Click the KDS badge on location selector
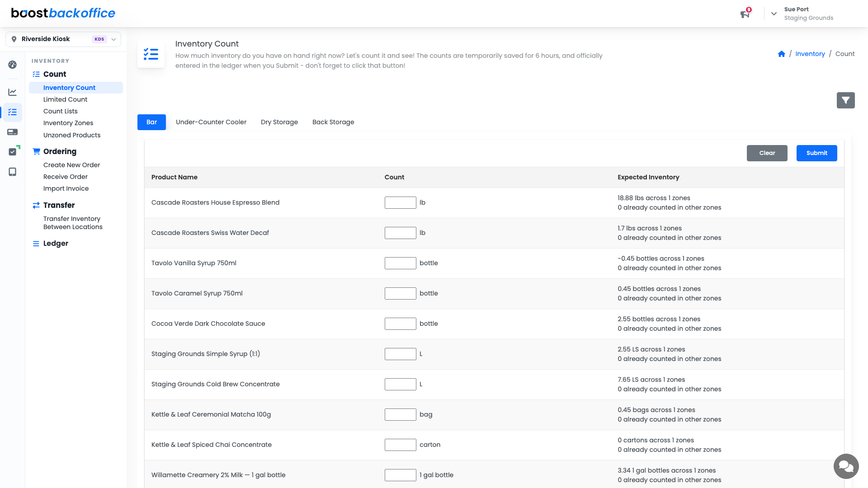Screen dimensions: 868x488 coord(99,39)
